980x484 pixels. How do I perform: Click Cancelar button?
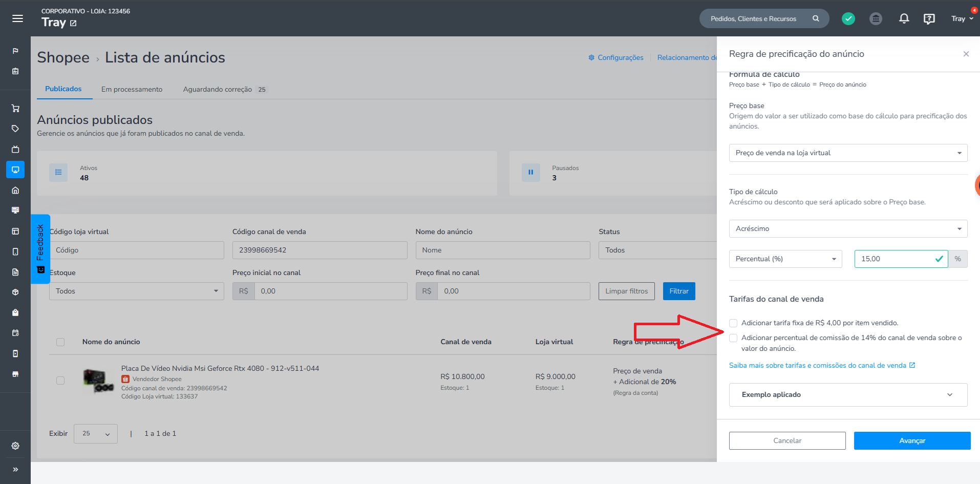[x=787, y=440]
